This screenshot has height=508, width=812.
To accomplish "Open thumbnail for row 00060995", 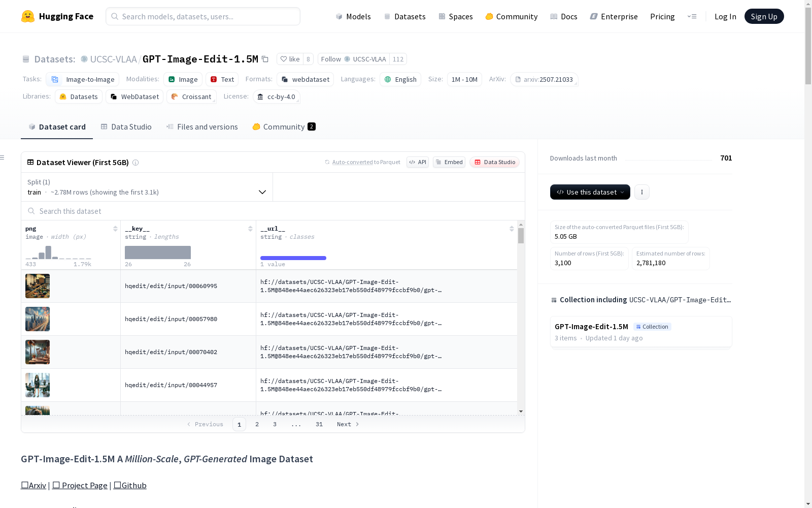I will 38,286.
